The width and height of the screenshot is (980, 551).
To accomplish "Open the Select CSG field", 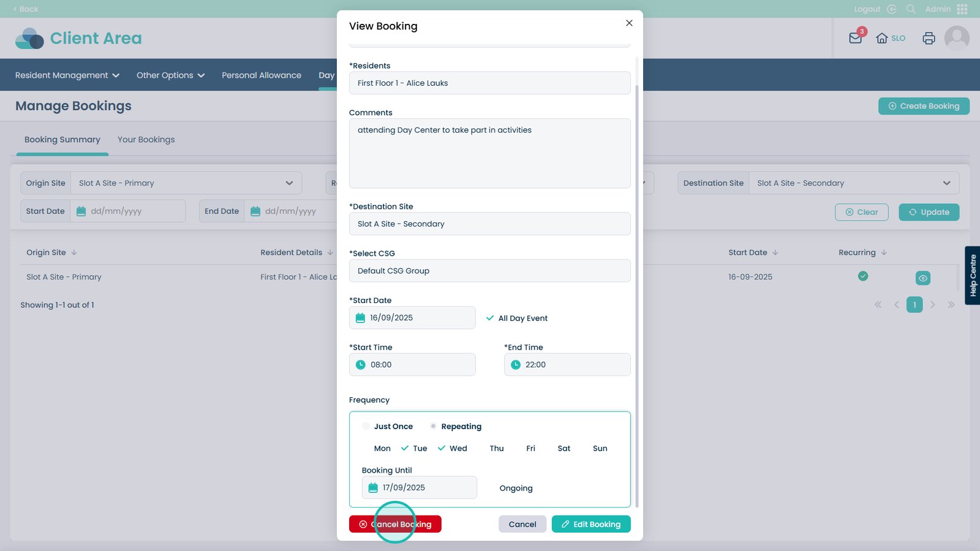I will [x=489, y=271].
